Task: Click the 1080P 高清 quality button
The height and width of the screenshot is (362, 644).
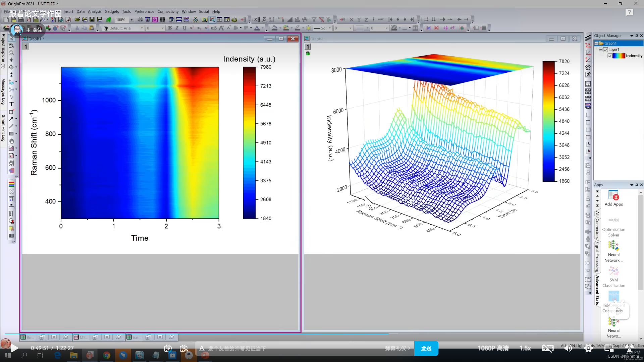Action: 493,349
